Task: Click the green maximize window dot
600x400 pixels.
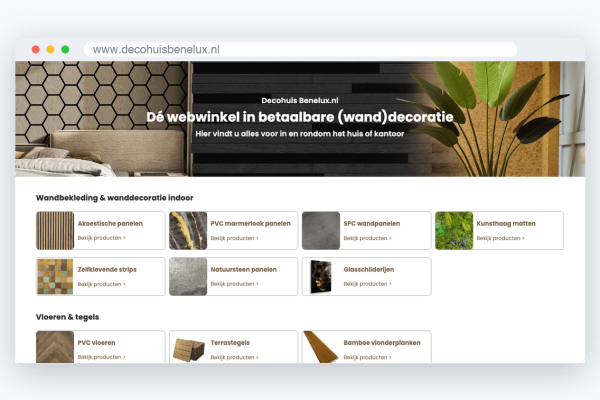Action: 65,49
